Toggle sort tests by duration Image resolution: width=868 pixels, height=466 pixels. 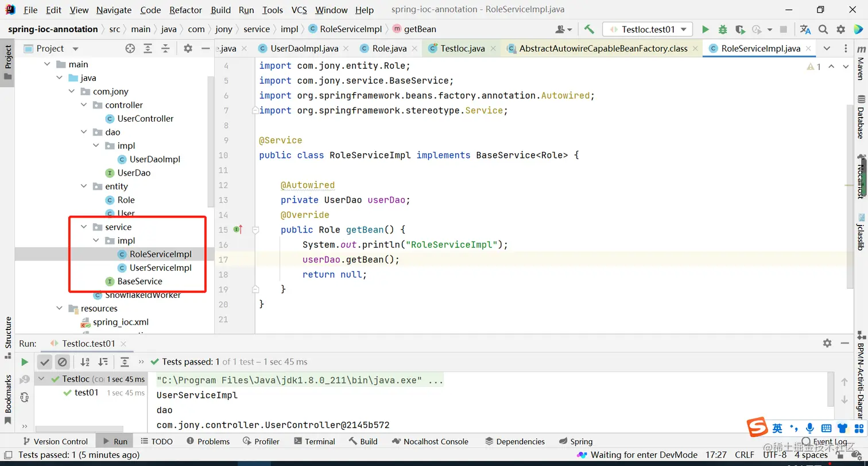tap(103, 362)
